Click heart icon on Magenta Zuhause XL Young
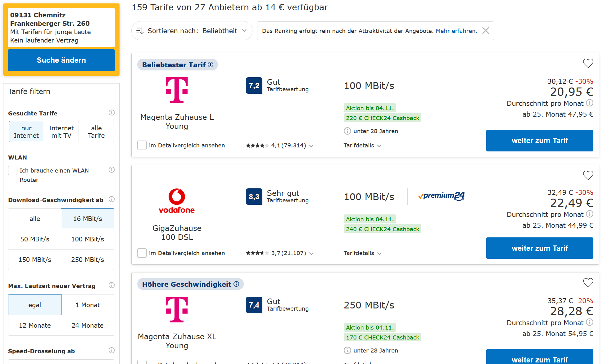603x364 pixels. click(x=588, y=283)
